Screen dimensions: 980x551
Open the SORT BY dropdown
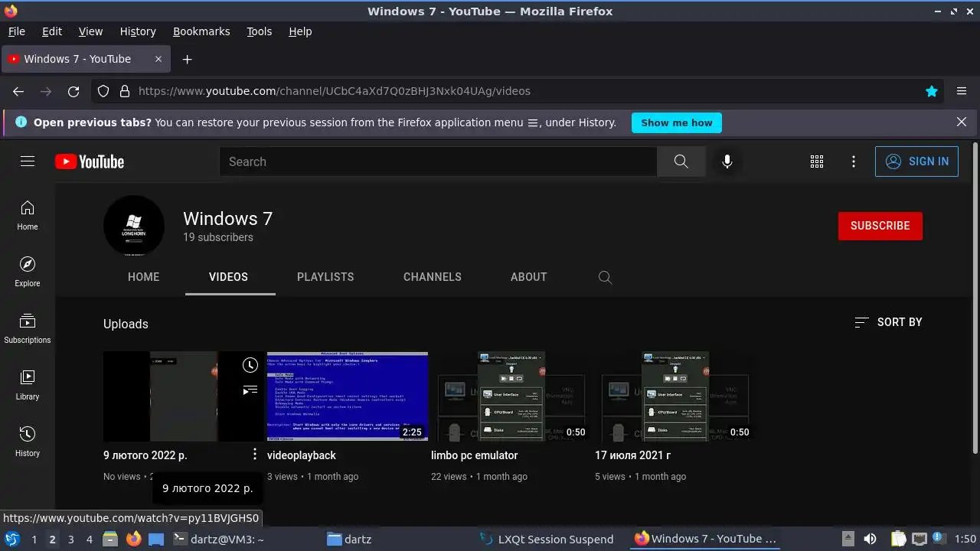coord(888,322)
